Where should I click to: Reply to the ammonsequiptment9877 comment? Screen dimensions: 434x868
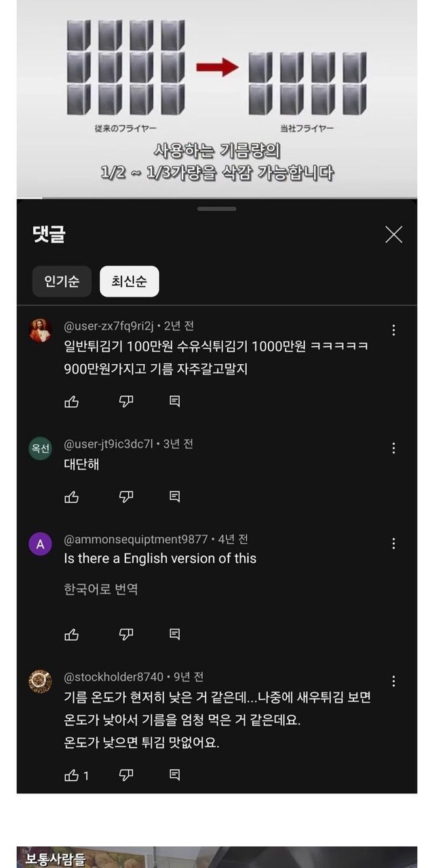pyautogui.click(x=174, y=634)
